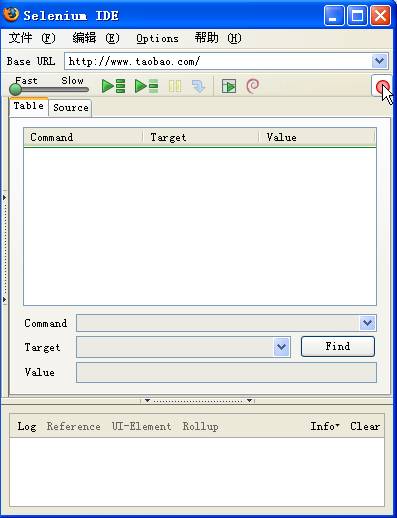This screenshot has height=518, width=397.
Task: Open the Target field dropdown arrow
Action: (x=282, y=347)
